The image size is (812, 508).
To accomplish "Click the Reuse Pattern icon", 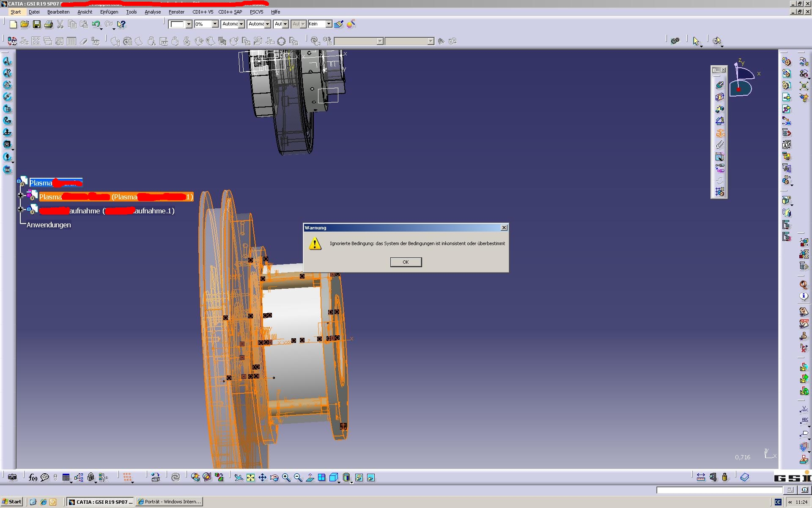I will tap(719, 192).
